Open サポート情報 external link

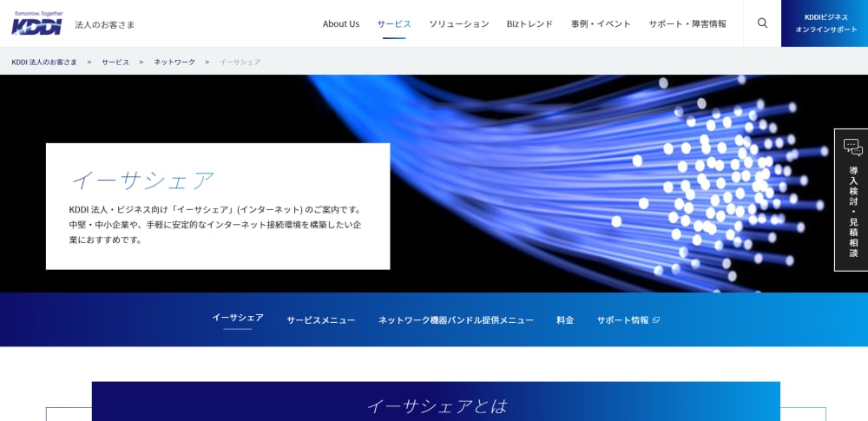(628, 320)
